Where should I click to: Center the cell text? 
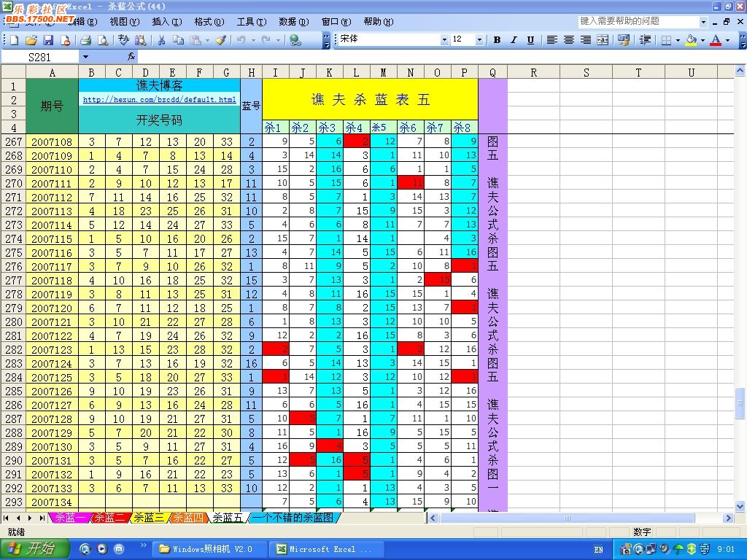pos(569,40)
